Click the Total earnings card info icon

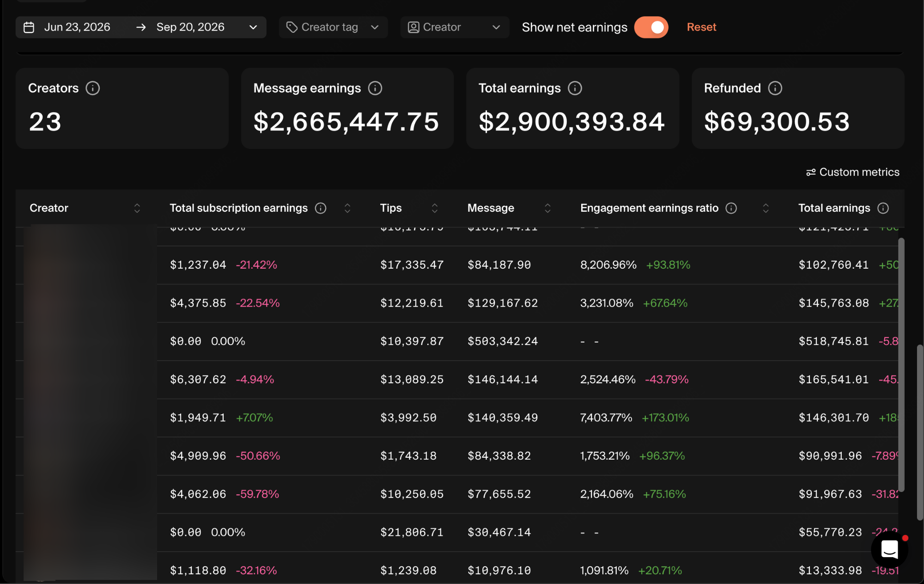coord(575,88)
